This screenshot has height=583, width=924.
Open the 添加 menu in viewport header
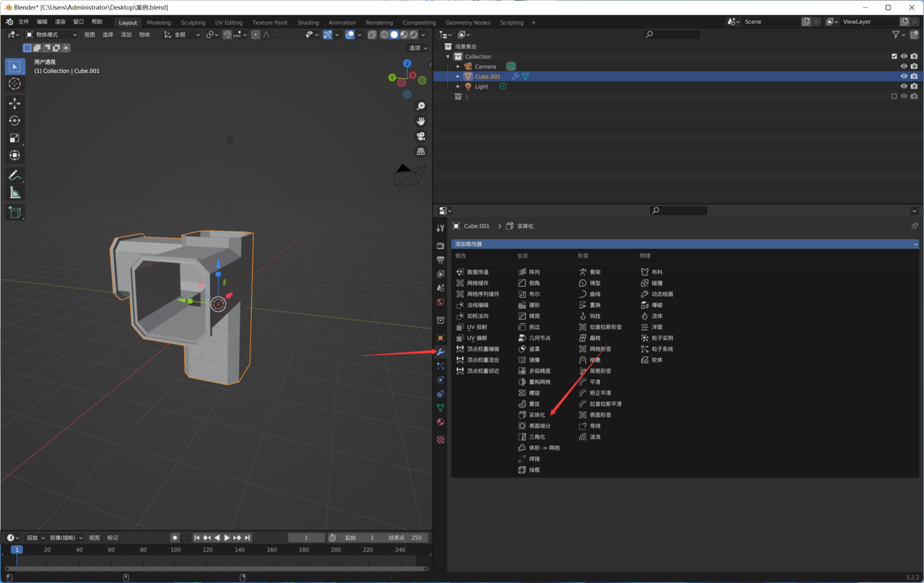[126, 34]
